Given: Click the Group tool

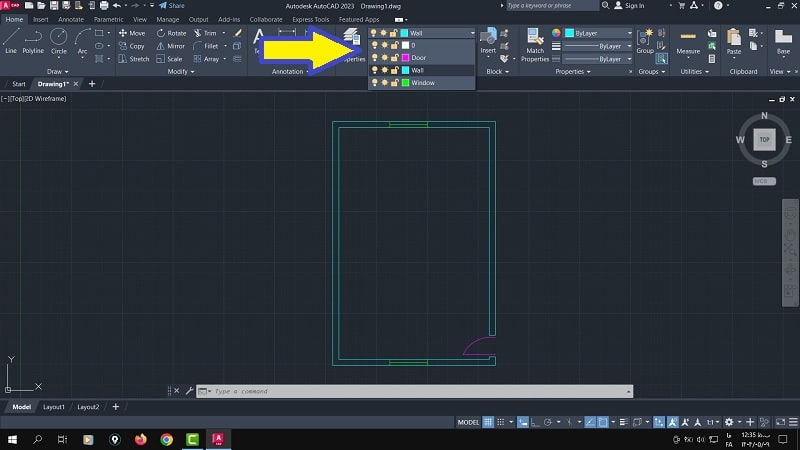Looking at the screenshot, I should click(645, 41).
